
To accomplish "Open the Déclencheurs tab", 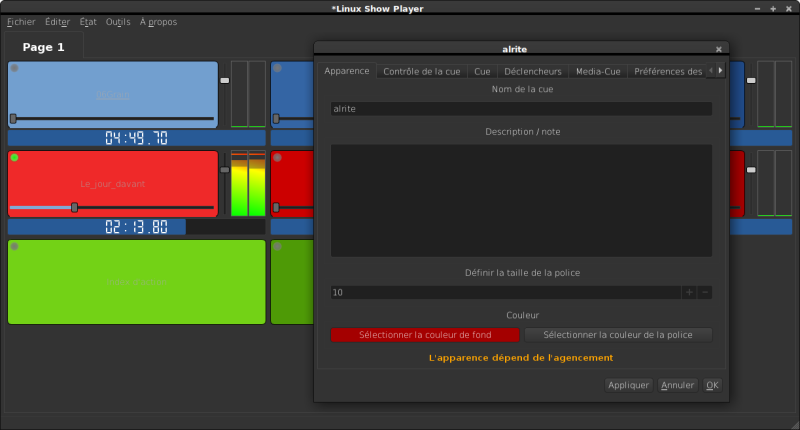I will [x=533, y=71].
